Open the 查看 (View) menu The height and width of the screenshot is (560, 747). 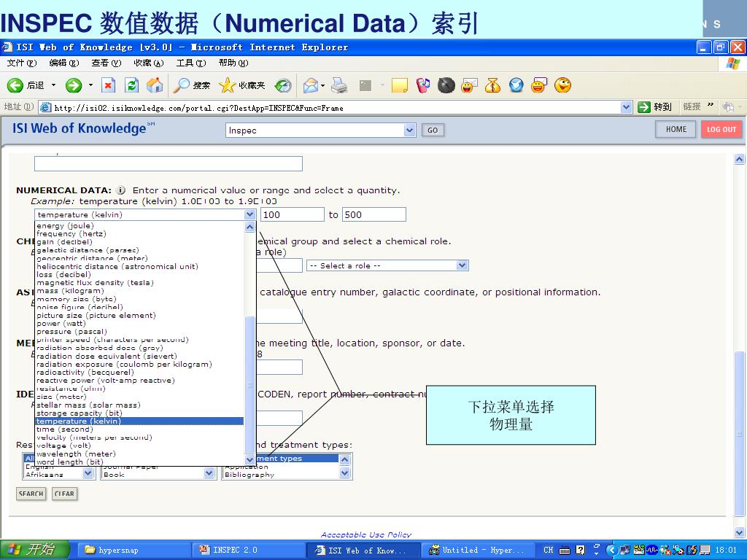click(107, 63)
